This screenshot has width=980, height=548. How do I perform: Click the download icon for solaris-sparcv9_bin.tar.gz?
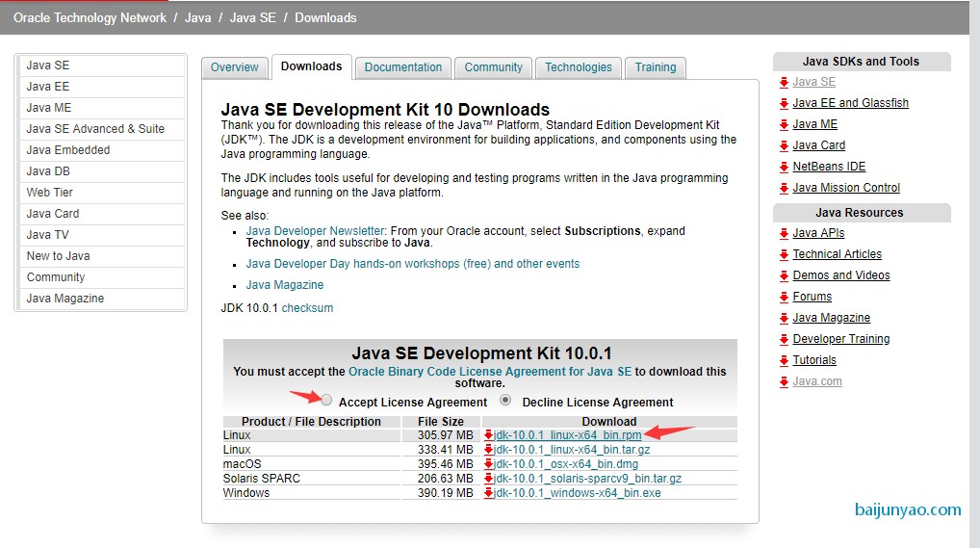coord(489,478)
